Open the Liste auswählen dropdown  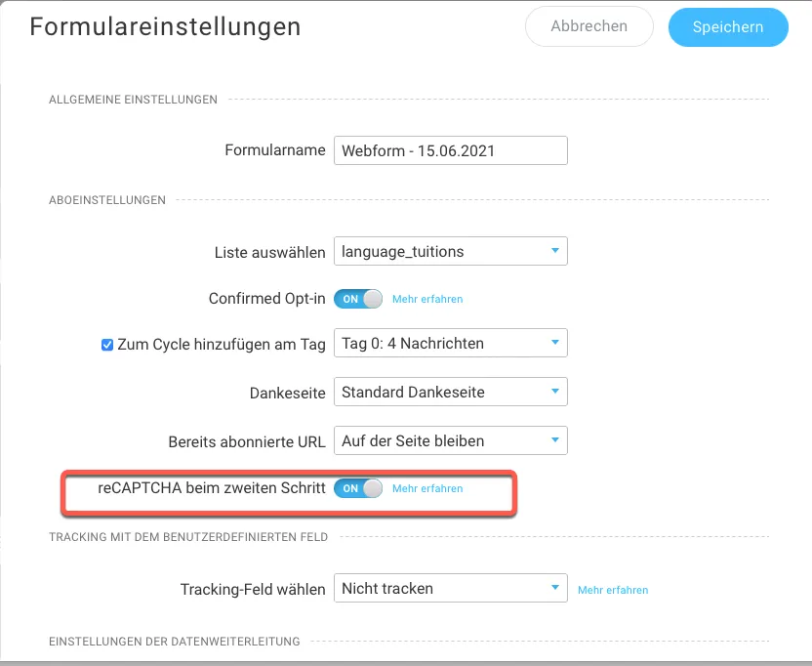[451, 251]
